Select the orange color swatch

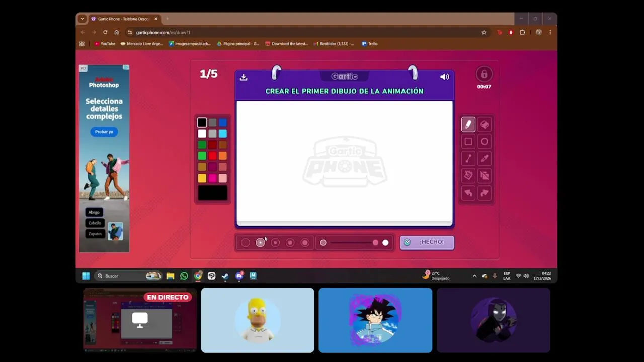(223, 156)
